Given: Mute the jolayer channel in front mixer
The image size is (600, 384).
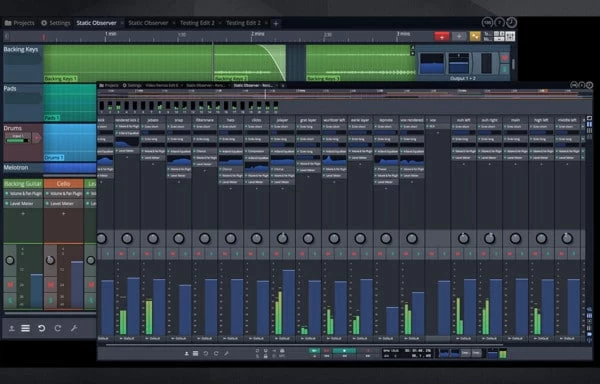Looking at the screenshot, I should pos(276,254).
